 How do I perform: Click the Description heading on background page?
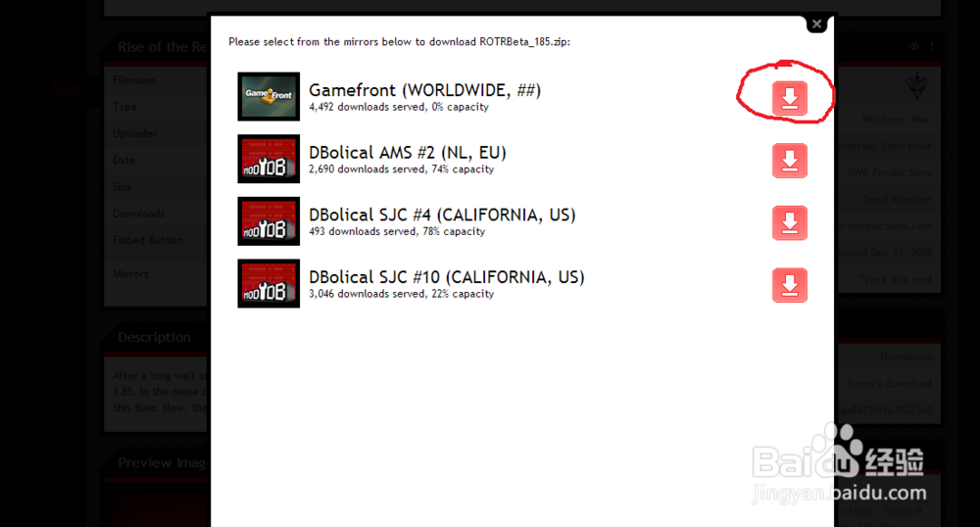(x=155, y=337)
